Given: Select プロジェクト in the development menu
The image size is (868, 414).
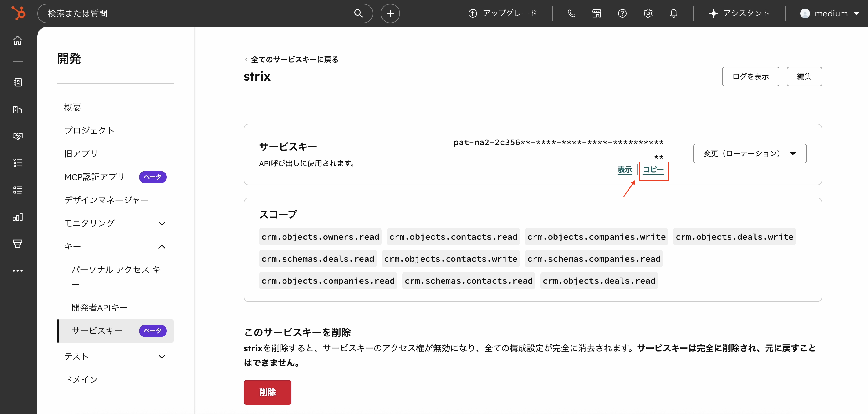Looking at the screenshot, I should (x=89, y=130).
